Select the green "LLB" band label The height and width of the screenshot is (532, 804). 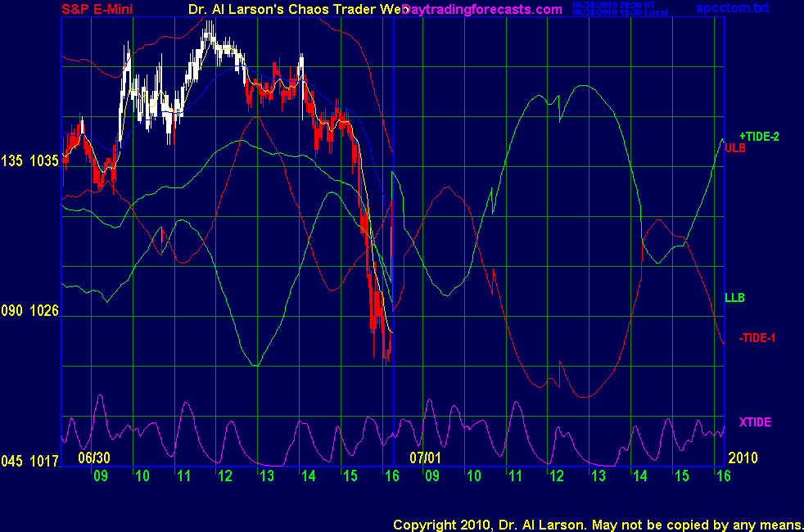[734, 298]
